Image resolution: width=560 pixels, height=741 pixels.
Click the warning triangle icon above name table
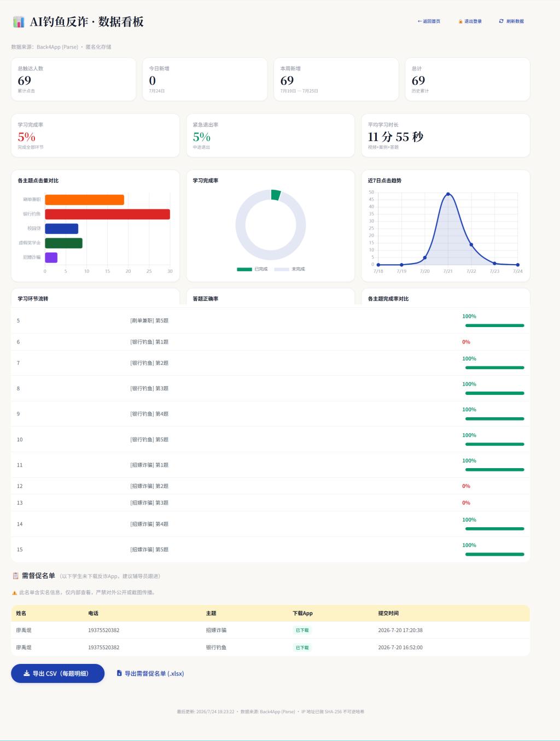tap(14, 592)
